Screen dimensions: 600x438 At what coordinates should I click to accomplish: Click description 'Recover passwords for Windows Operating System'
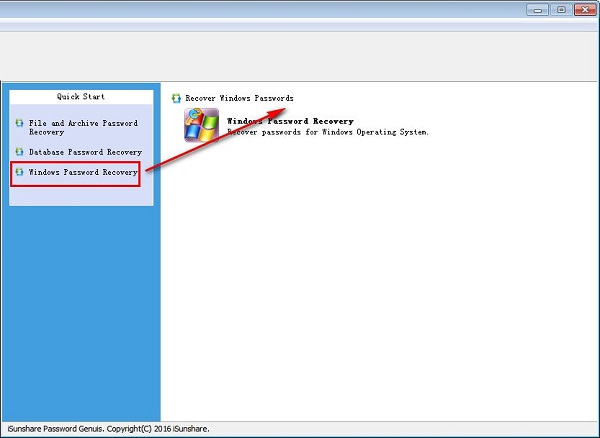(328, 132)
